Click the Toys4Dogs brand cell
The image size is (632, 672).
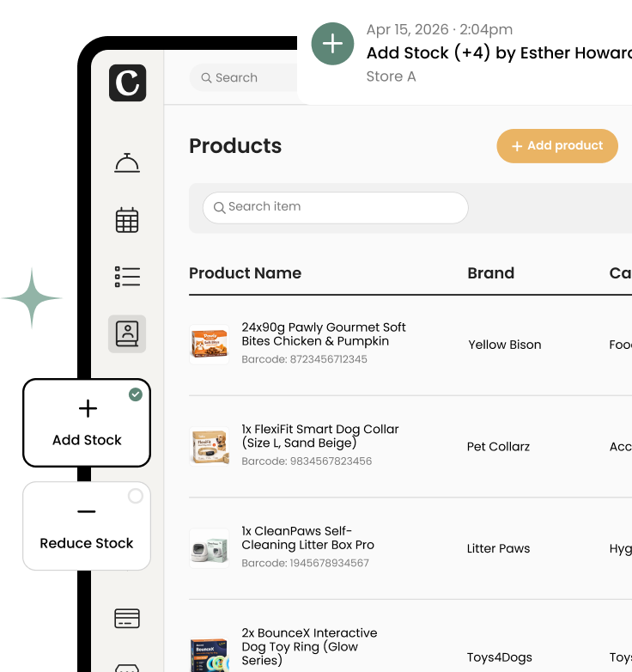click(499, 657)
